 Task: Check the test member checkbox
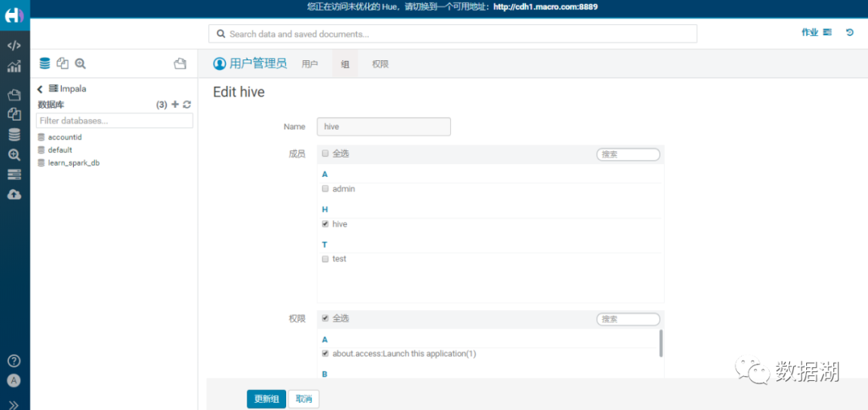click(x=325, y=259)
